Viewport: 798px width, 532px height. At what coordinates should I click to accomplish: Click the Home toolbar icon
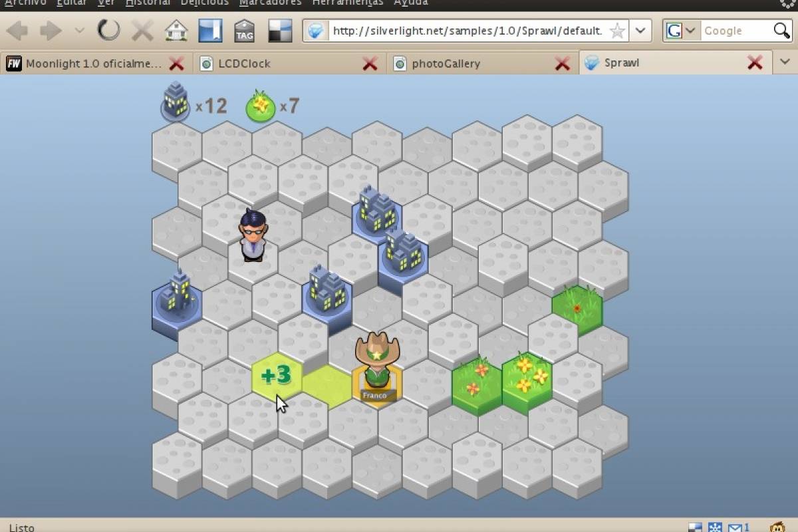pyautogui.click(x=176, y=31)
